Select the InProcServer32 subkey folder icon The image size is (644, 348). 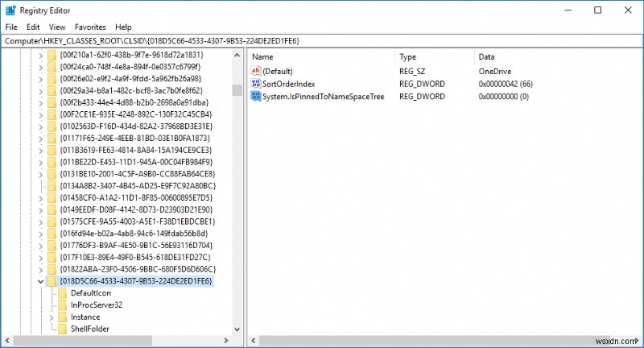tap(62, 304)
